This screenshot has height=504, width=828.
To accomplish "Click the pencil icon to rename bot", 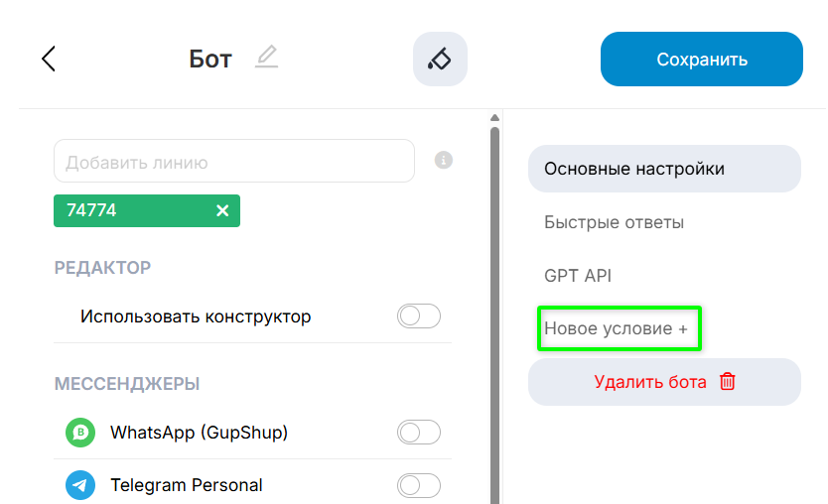I will [266, 58].
